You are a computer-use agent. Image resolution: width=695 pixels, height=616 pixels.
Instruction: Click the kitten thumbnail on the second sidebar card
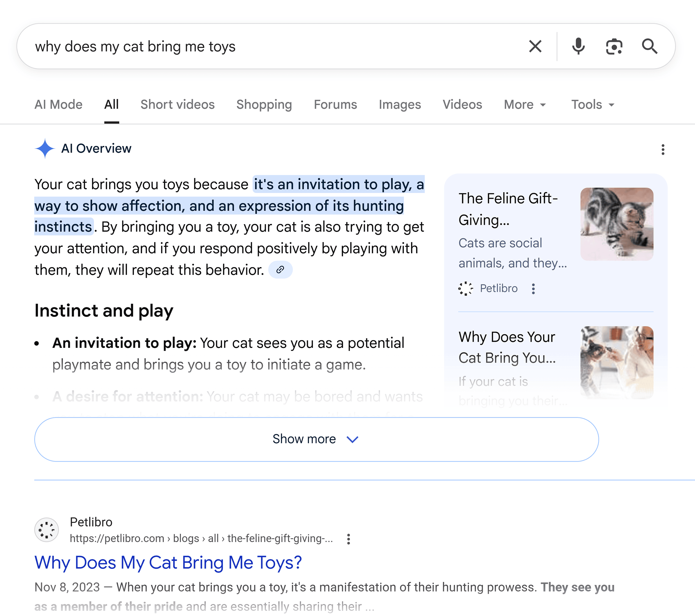point(617,362)
